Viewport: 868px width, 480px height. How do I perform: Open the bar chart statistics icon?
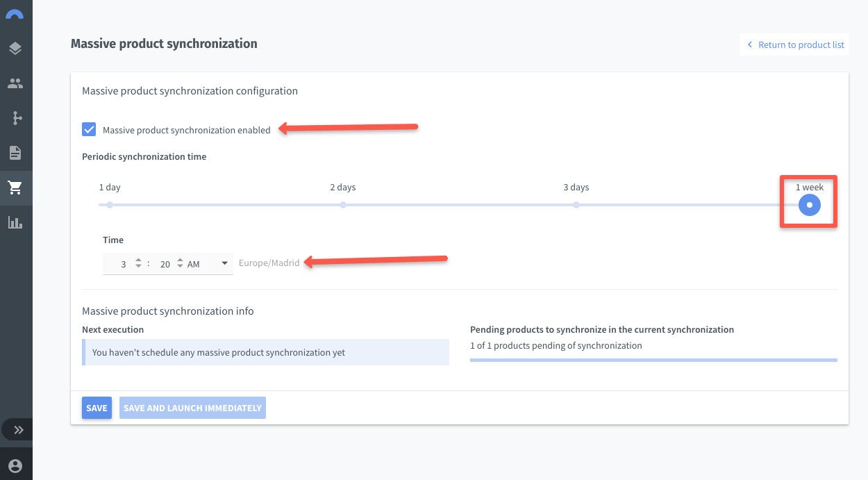point(15,222)
